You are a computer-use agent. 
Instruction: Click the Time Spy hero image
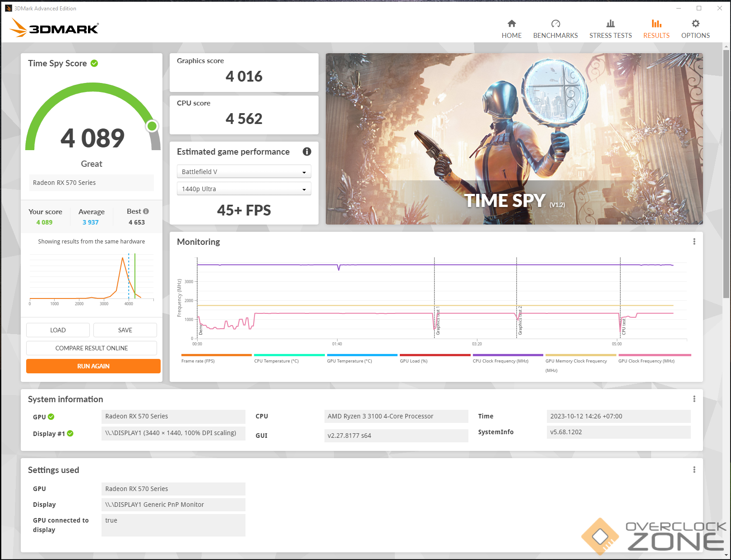(x=514, y=139)
